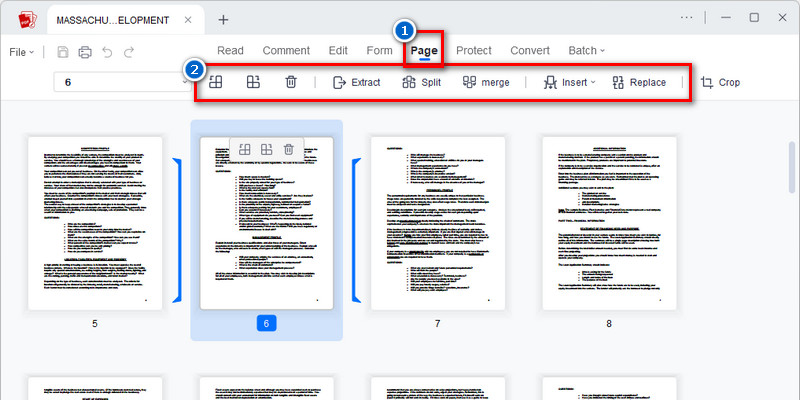Click the page number label 5
The image size is (800, 400).
coord(95,323)
